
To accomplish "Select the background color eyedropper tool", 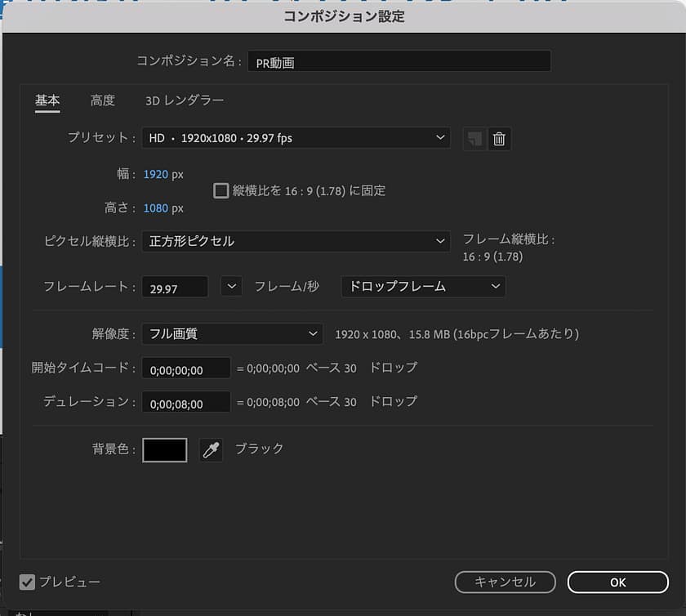I will [211, 450].
